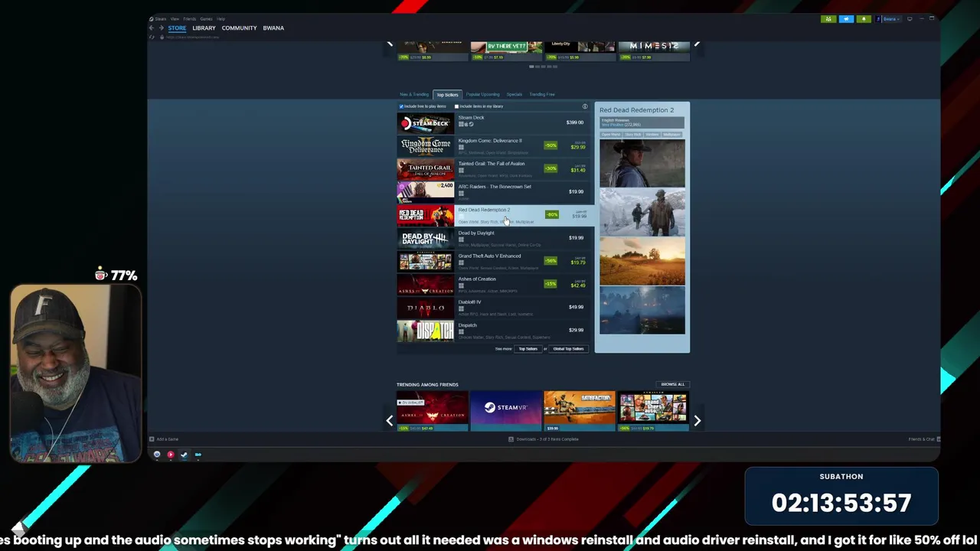View the sunset field screenshot in preview
The image size is (980, 551).
tap(642, 261)
